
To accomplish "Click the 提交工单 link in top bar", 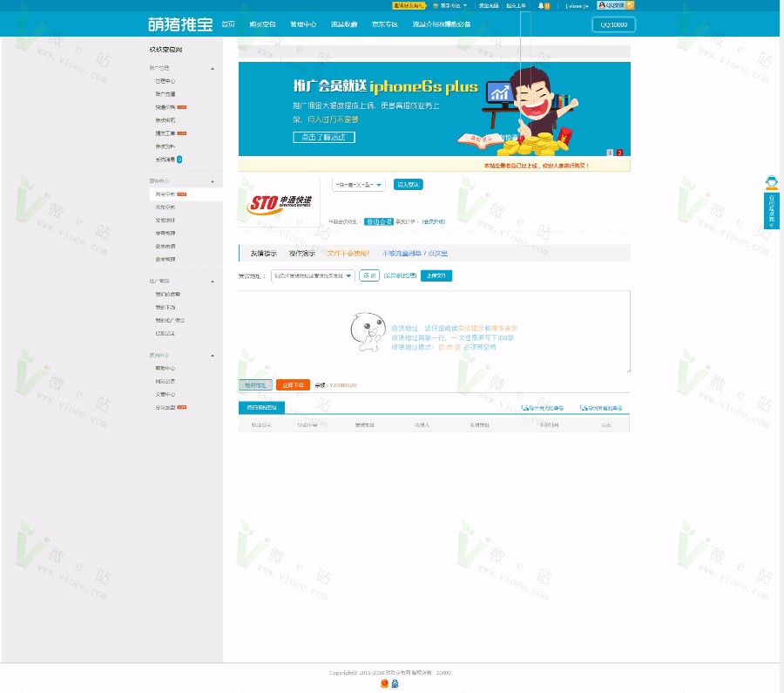I will click(516, 5).
